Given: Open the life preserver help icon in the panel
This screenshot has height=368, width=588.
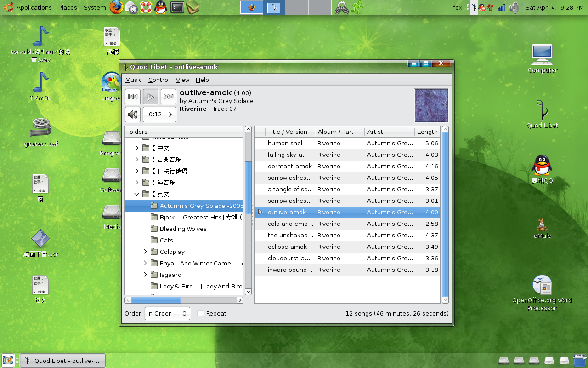Looking at the screenshot, I should point(146,7).
